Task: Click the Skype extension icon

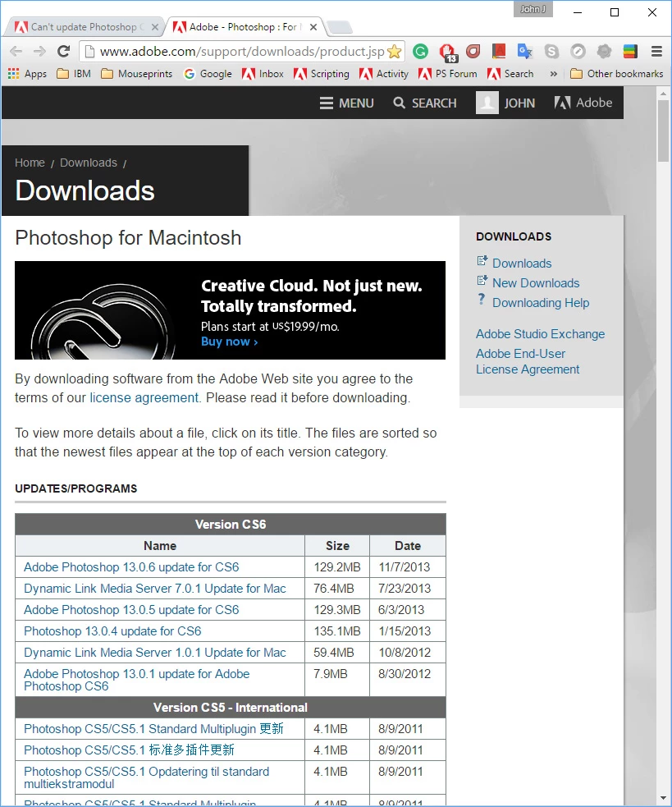Action: coord(551,51)
